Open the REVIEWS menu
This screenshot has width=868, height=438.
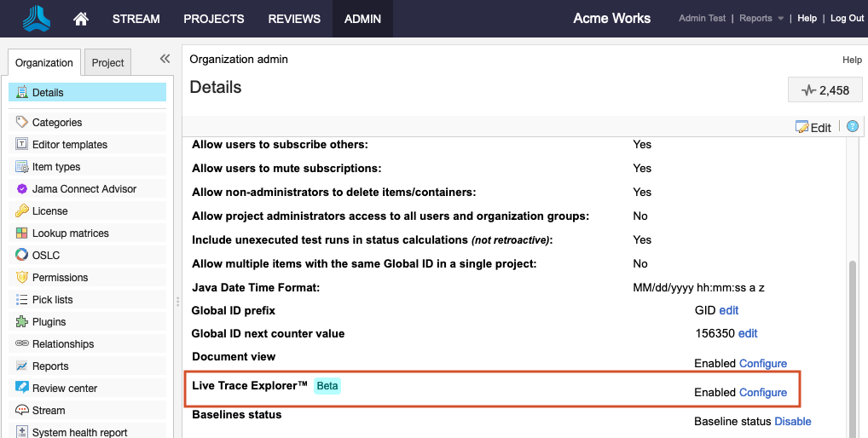[294, 19]
